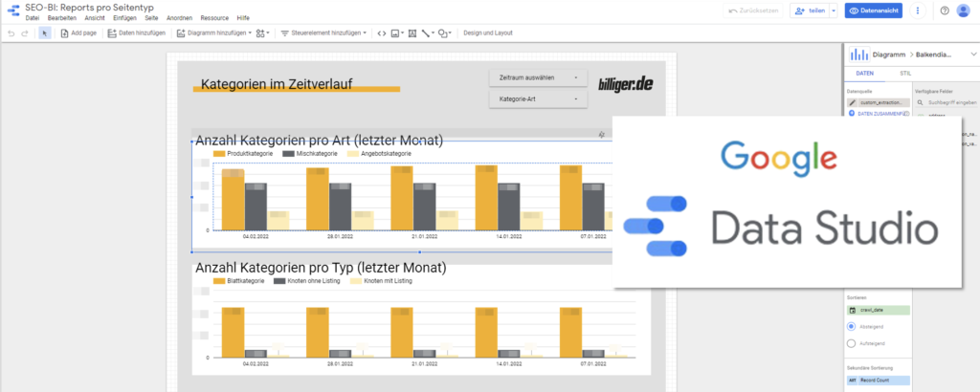Open the dropdown arrow beside teilen
This screenshot has height=392, width=980.
834,11
